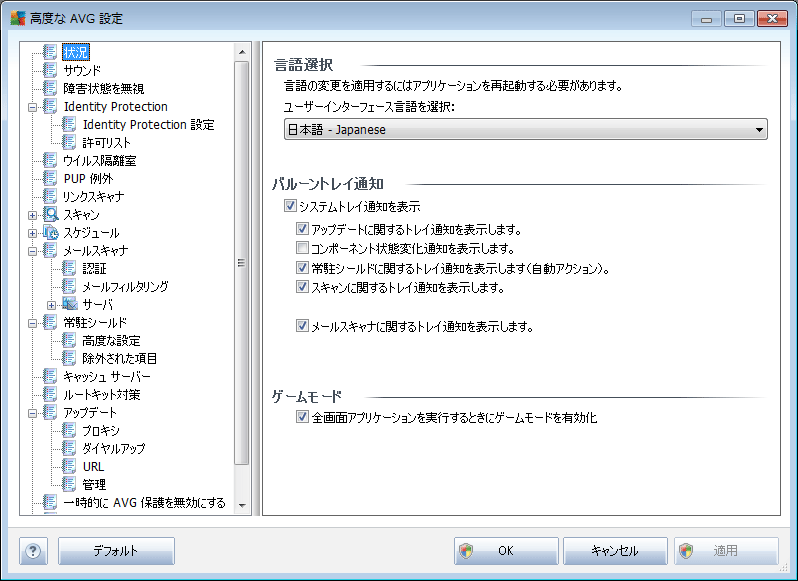Viewport: 798px width, 581px height.
Task: Click the icon beside サウンド
Action: point(50,70)
